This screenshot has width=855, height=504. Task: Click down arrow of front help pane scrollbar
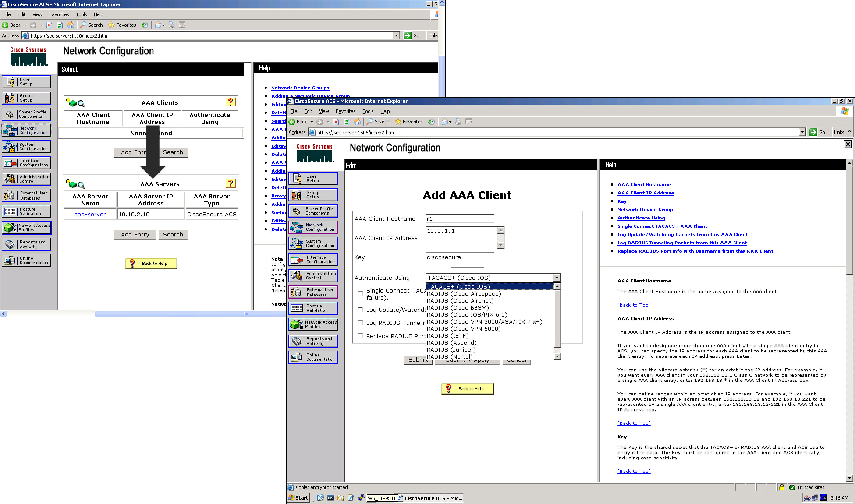850,478
